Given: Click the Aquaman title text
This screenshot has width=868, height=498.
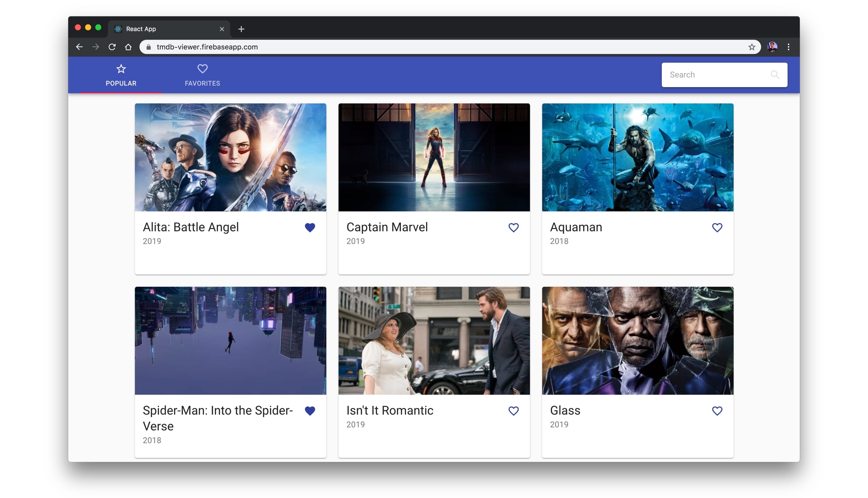Looking at the screenshot, I should click(576, 227).
